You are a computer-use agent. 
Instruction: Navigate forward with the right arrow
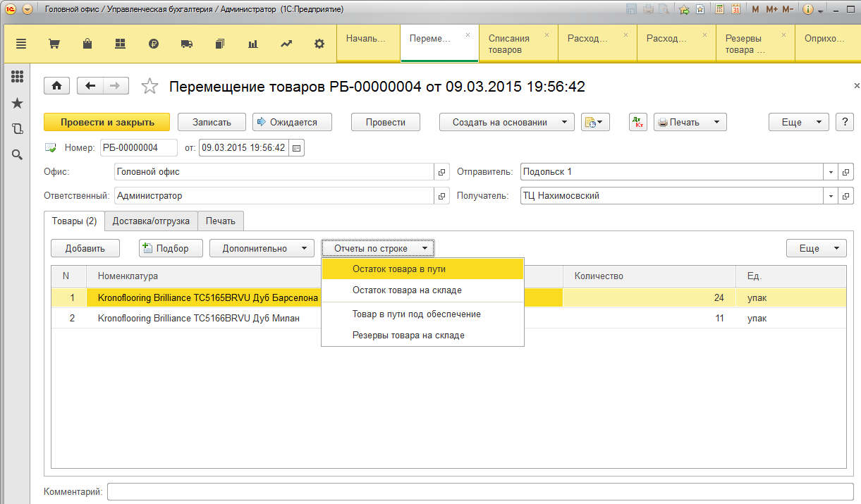pyautogui.click(x=116, y=86)
